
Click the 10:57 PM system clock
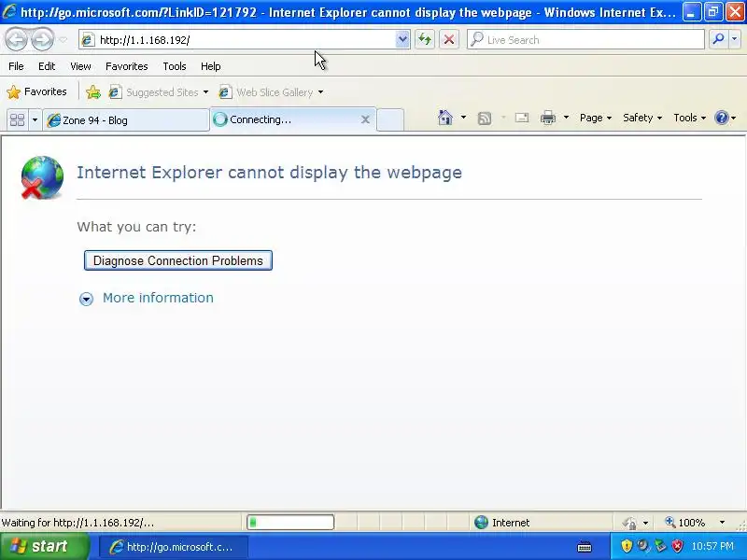(712, 546)
